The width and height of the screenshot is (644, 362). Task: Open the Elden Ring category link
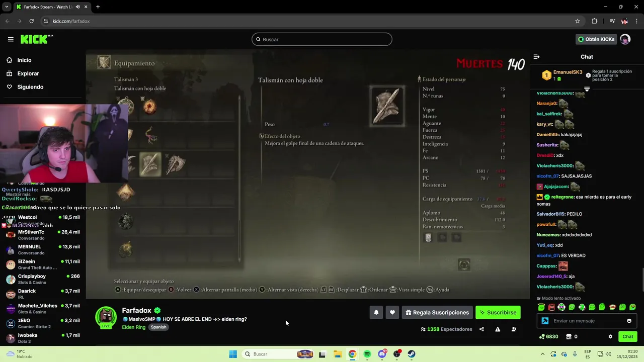coord(134,327)
